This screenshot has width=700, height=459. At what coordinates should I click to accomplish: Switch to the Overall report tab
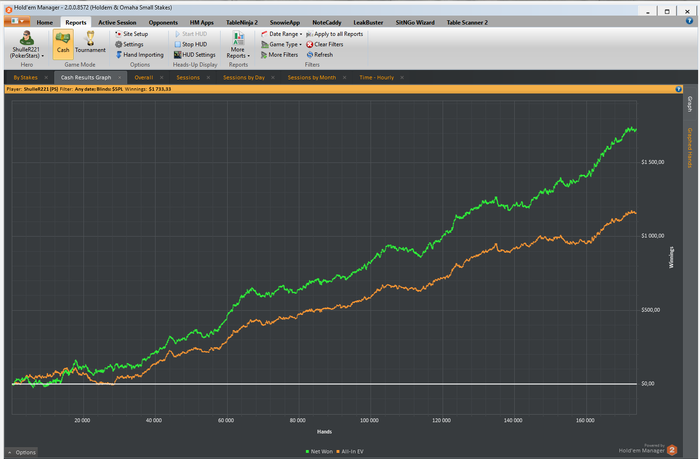[144, 78]
